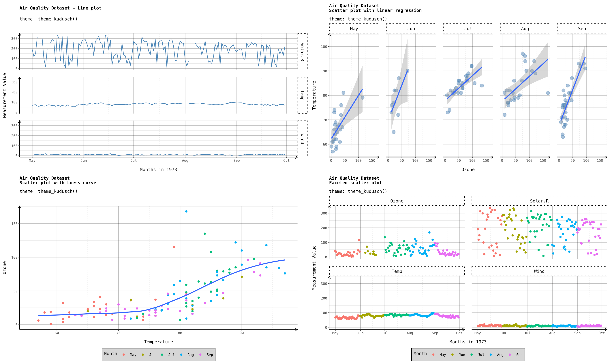
Task: Select the Sep facet strip in the regression plot
Action: (x=582, y=29)
